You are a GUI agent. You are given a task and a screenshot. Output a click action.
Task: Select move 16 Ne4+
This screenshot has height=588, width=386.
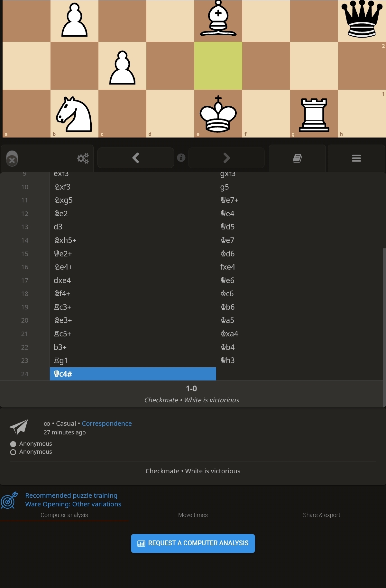[x=133, y=267]
